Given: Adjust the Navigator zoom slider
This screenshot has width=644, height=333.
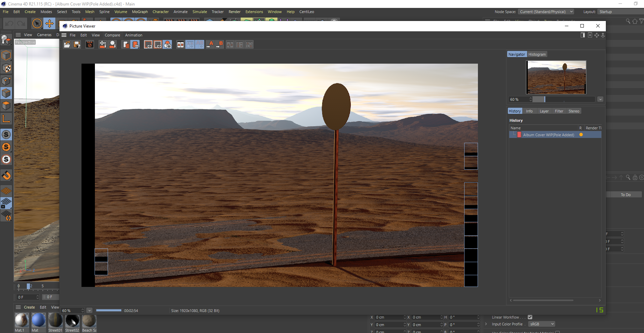Looking at the screenshot, I should 564,99.
